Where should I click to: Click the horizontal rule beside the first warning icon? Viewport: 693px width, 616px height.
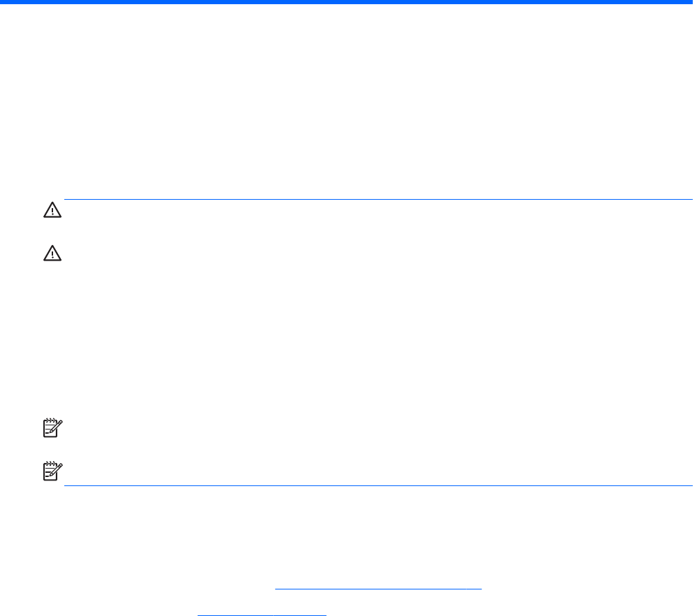pyautogui.click(x=377, y=200)
